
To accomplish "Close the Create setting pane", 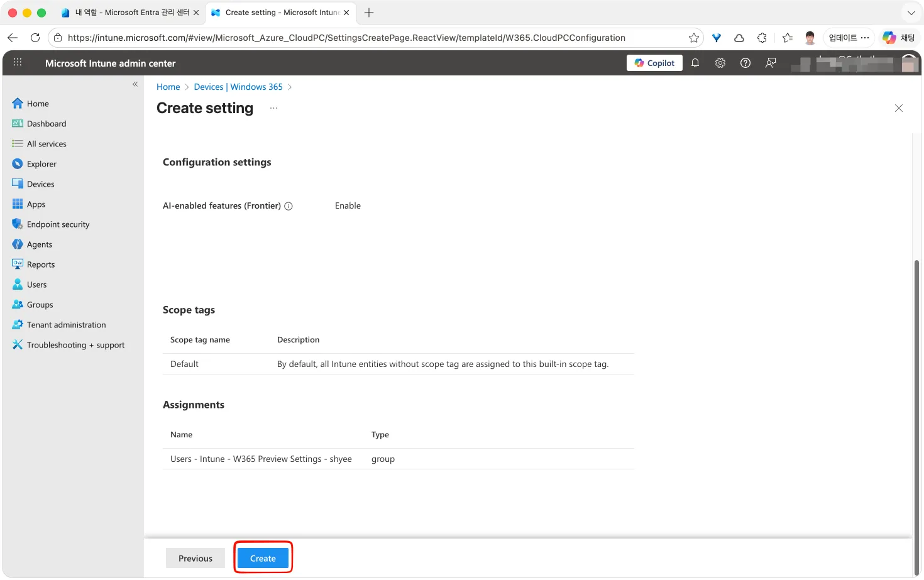I will 899,108.
